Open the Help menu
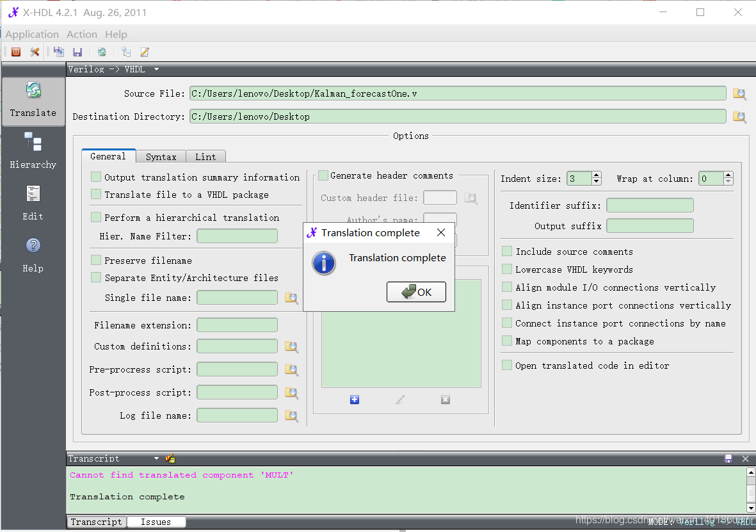Screen dimensions: 756x532 coord(117,34)
